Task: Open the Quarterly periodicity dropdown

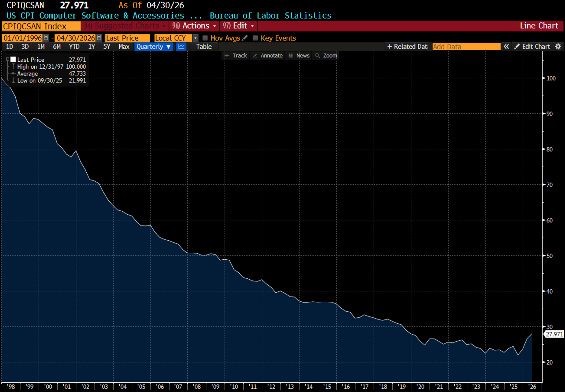Action: [154, 47]
